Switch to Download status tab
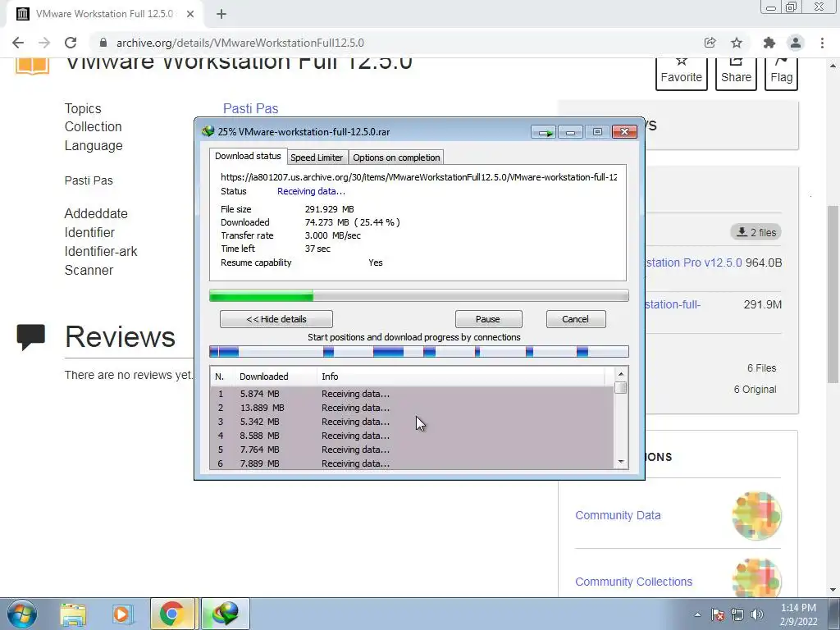The image size is (840, 630). pos(248,157)
